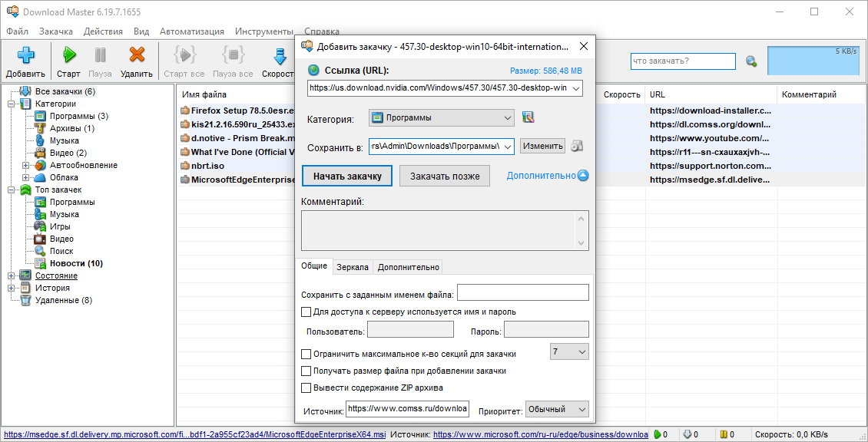Enable Вывести содержание ZIP архива

(x=306, y=388)
